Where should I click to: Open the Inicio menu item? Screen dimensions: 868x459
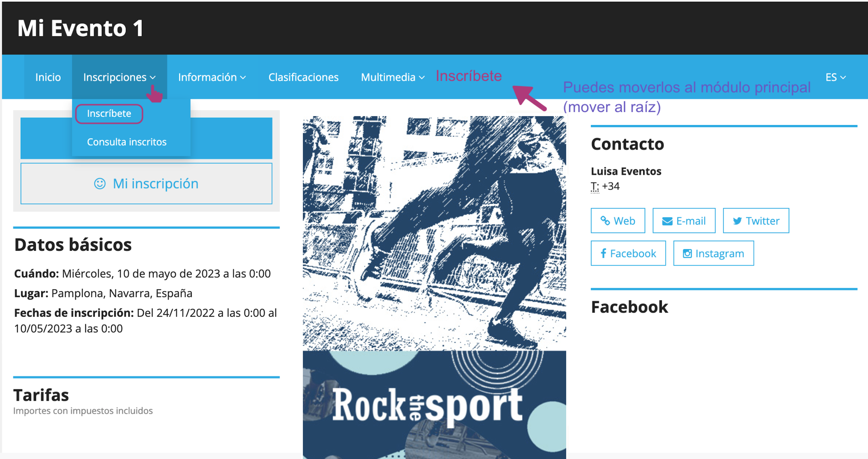[48, 77]
